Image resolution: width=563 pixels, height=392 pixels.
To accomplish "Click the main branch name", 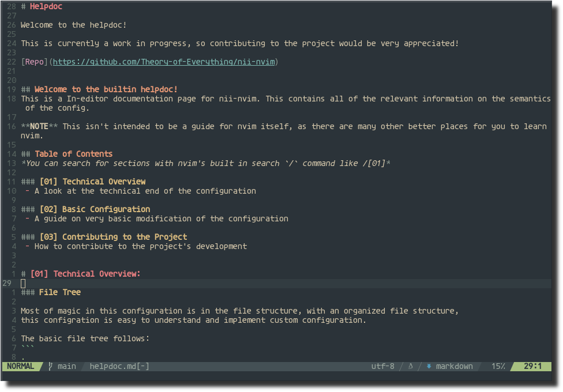I will click(66, 366).
